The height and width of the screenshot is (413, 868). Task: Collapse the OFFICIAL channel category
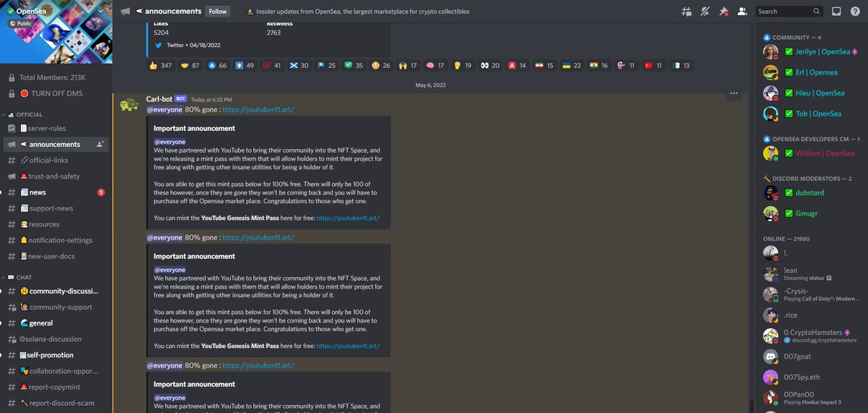[x=28, y=114]
